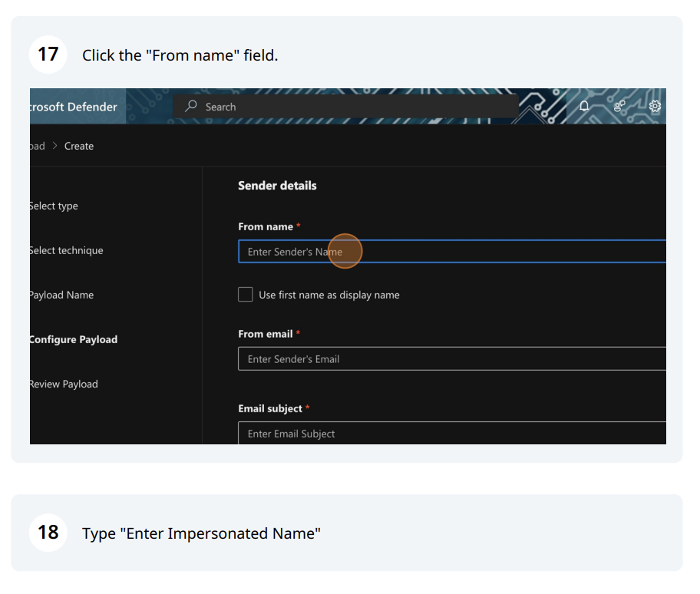Click the breadcrumb chevron separator
Screen dimensions: 700x594
(54, 146)
